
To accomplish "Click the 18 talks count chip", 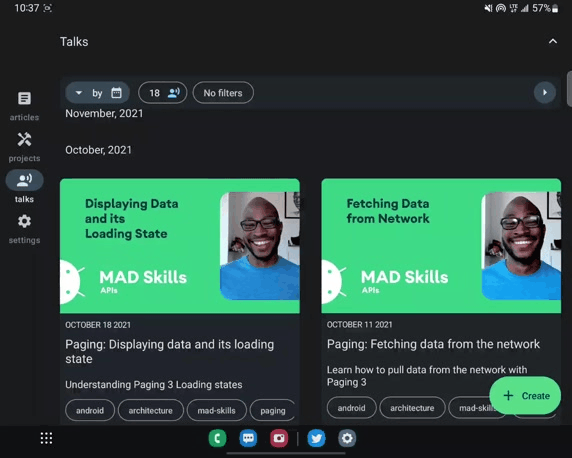I will pyautogui.click(x=163, y=93).
